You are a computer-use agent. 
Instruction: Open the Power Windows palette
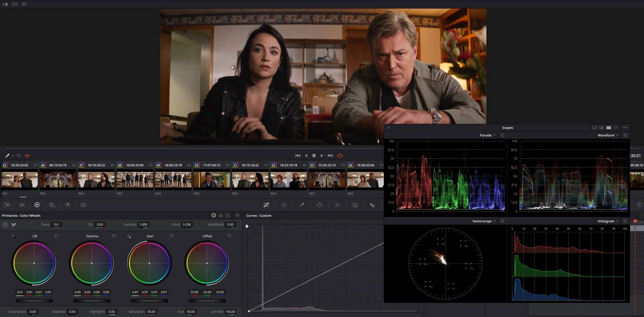point(319,205)
